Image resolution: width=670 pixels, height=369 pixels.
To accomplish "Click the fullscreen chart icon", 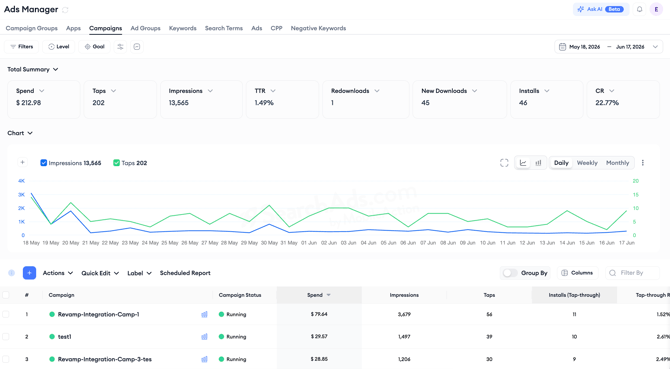I will [504, 163].
